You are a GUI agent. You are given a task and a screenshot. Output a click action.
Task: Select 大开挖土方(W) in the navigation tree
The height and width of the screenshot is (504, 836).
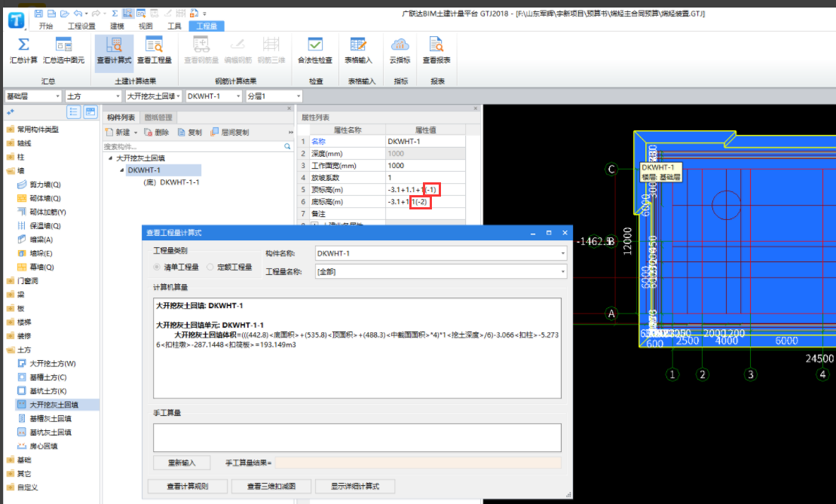click(x=52, y=363)
